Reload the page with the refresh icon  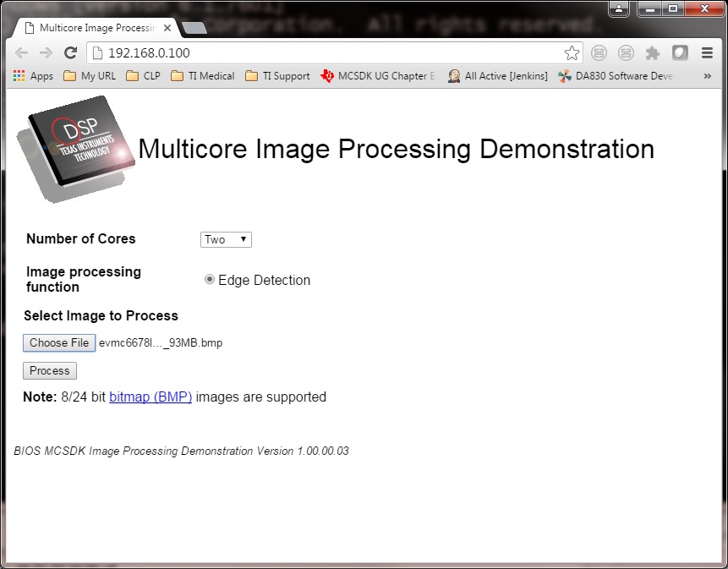[71, 53]
